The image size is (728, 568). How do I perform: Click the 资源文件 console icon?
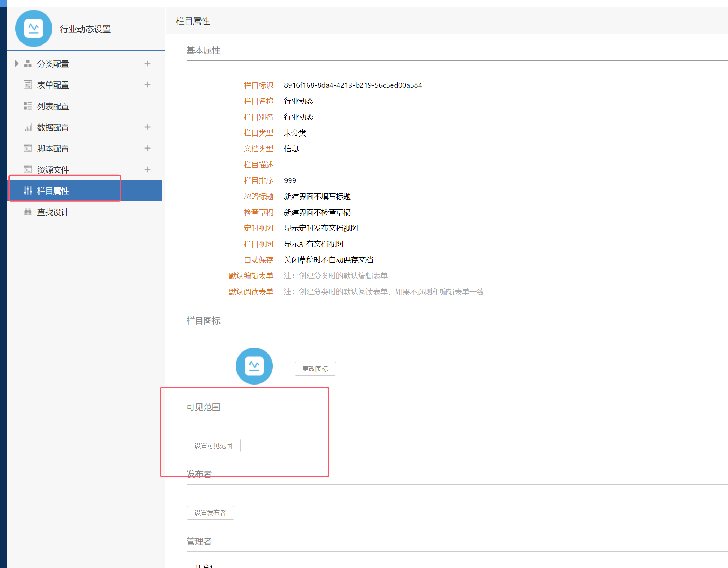click(x=28, y=170)
